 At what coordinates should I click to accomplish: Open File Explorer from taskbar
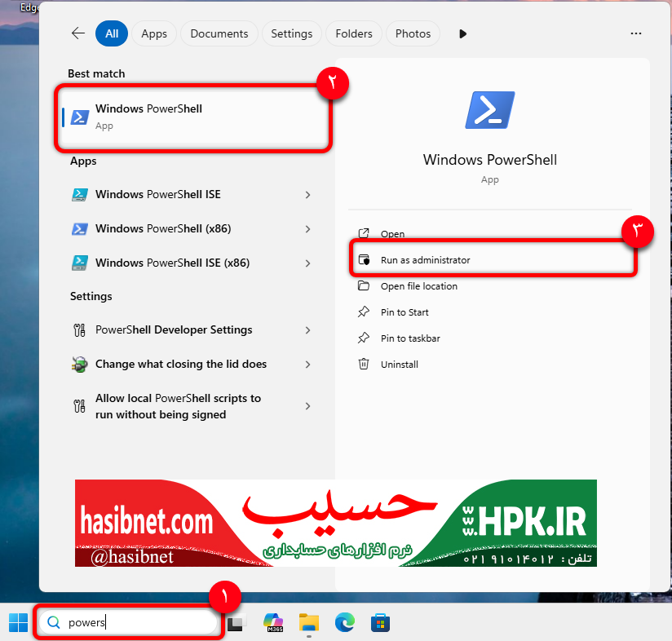tap(308, 622)
